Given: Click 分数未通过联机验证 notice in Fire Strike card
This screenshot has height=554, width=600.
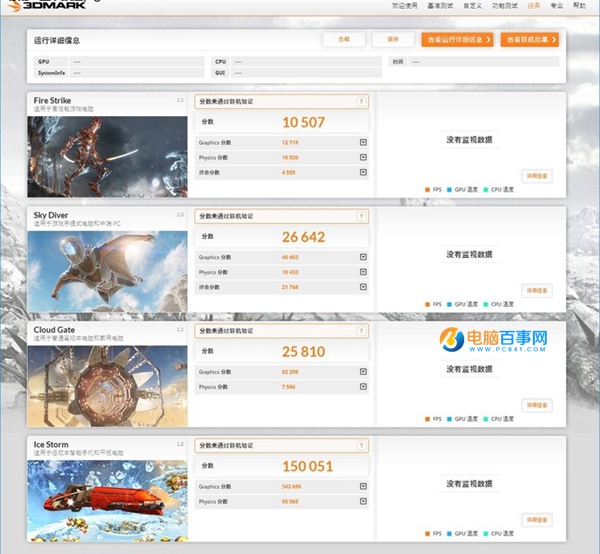Looking at the screenshot, I should pos(226,101).
